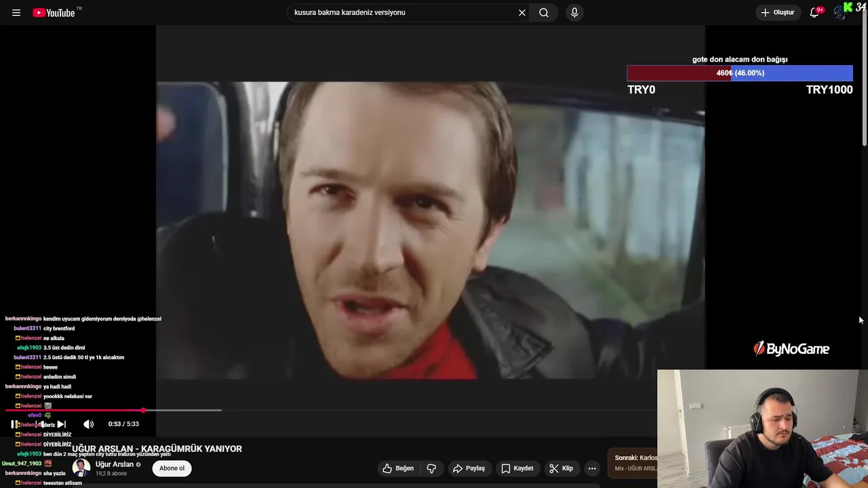The height and width of the screenshot is (488, 868).
Task: Dislike the video
Action: coord(431,468)
